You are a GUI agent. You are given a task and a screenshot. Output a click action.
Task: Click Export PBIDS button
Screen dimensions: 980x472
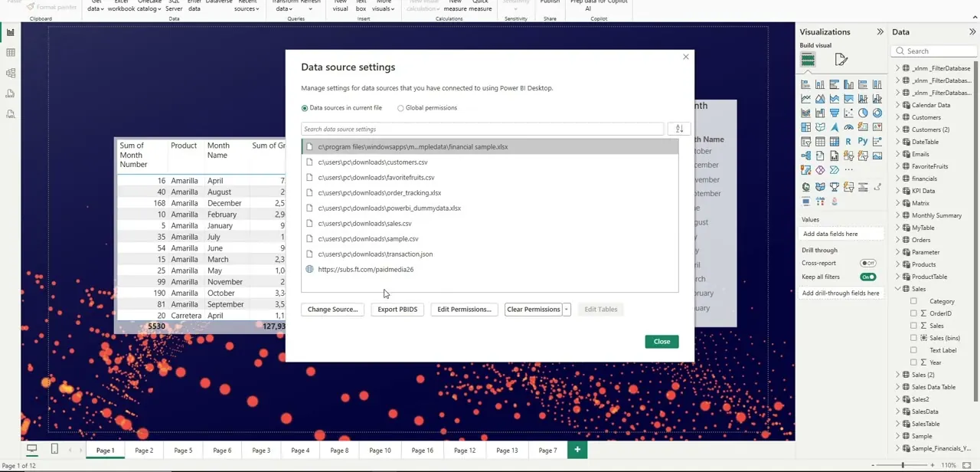pos(397,310)
